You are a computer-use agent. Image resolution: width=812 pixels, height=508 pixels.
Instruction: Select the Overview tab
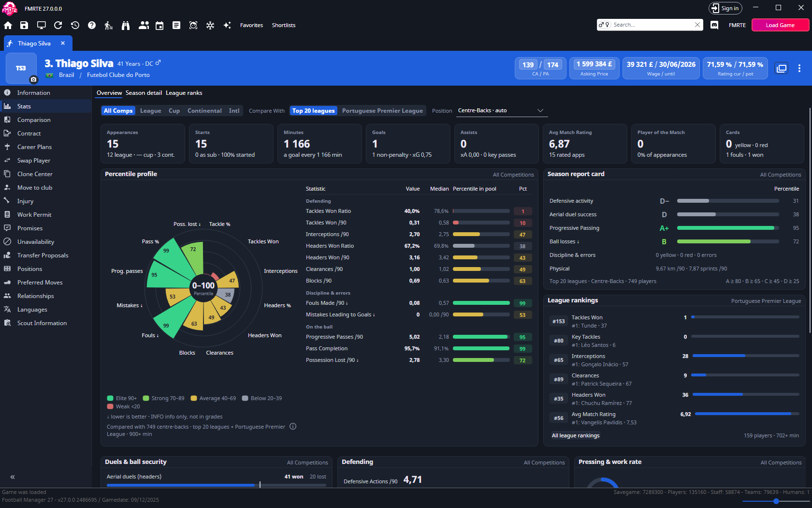click(109, 93)
